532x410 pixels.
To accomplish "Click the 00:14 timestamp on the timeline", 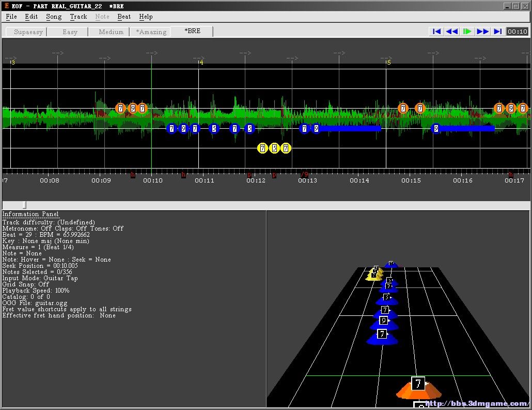I will click(x=359, y=180).
